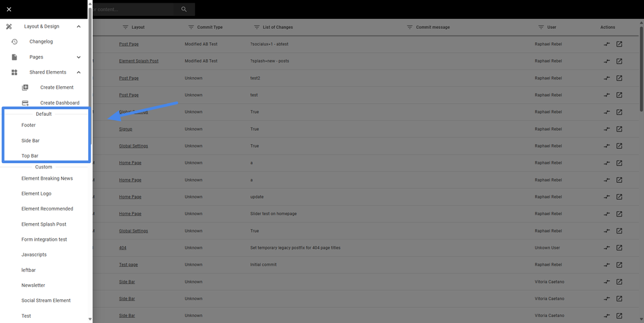Select Footer under Default elements
The image size is (644, 323).
pyautogui.click(x=28, y=125)
